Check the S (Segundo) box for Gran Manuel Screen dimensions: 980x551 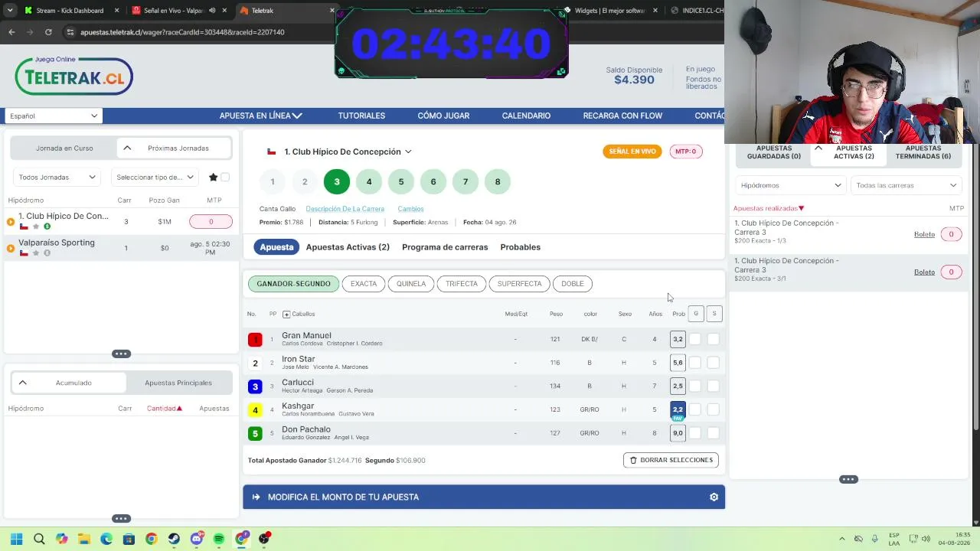pos(714,339)
